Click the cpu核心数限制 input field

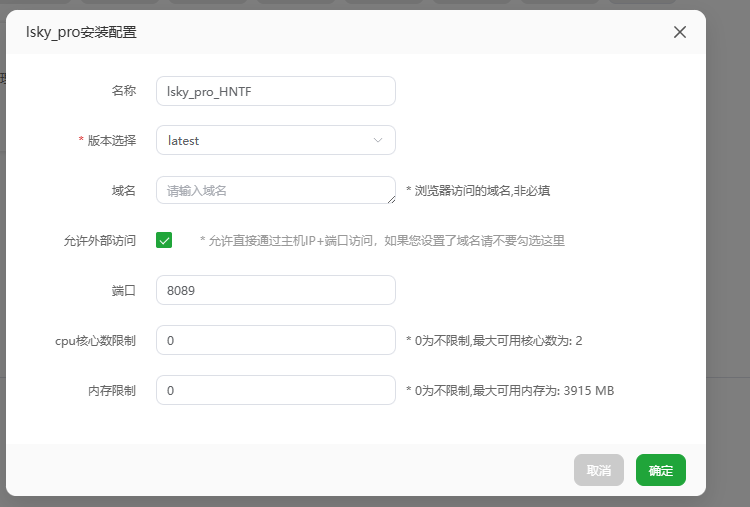(276, 340)
